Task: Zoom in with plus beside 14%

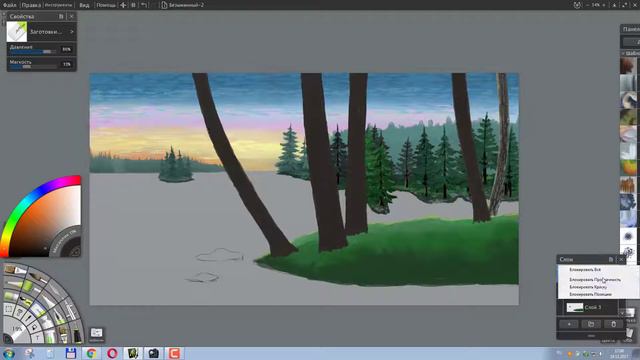Action: pyautogui.click(x=604, y=5)
